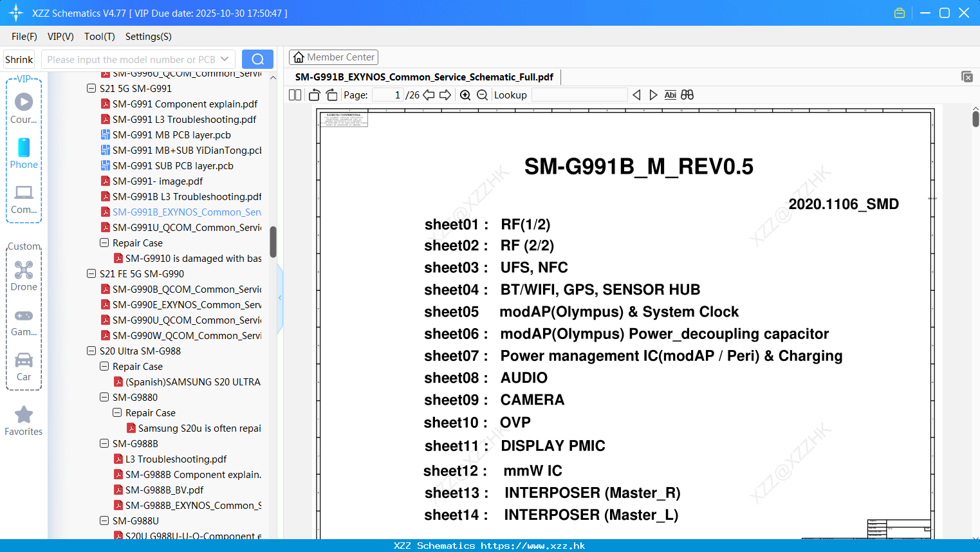Image resolution: width=980 pixels, height=552 pixels.
Task: Open SM-G991 L3 Troubleshooting.pdf
Action: pos(178,119)
